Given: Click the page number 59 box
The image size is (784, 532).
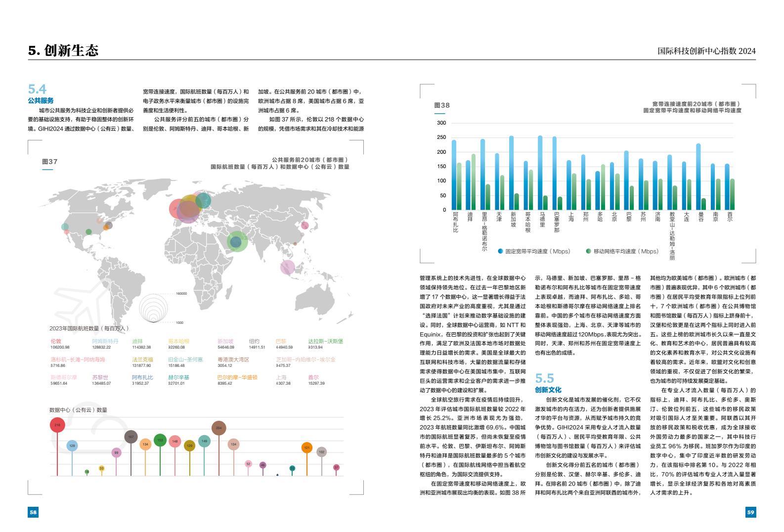Looking at the screenshot, I should [x=750, y=512].
